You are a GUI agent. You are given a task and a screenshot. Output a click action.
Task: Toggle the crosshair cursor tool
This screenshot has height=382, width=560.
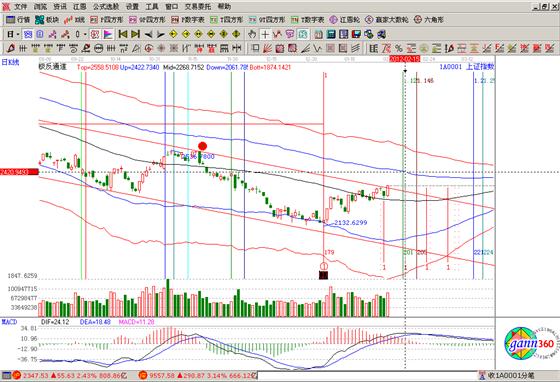point(265,34)
